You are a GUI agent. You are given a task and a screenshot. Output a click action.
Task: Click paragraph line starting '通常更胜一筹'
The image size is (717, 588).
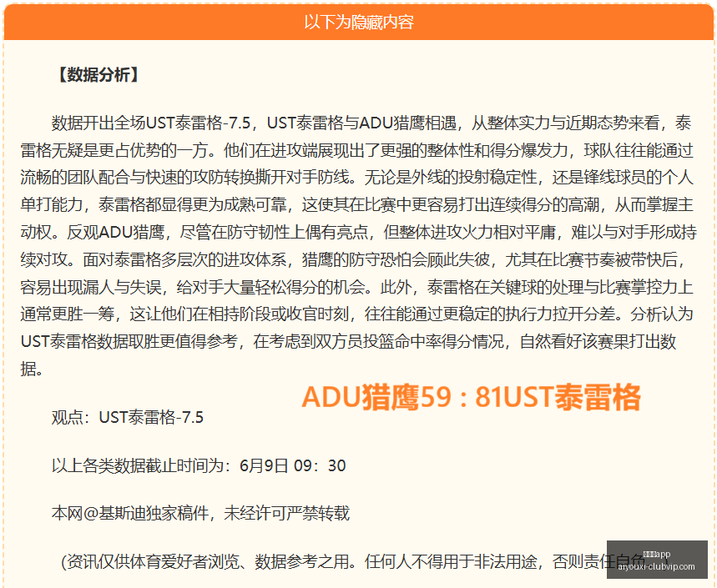tap(357, 314)
